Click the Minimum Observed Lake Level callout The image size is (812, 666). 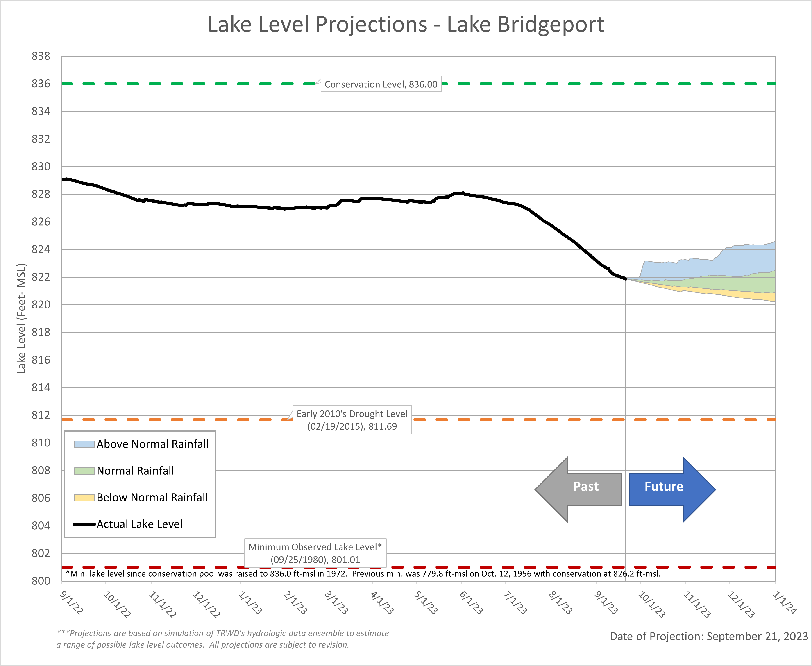pyautogui.click(x=315, y=553)
